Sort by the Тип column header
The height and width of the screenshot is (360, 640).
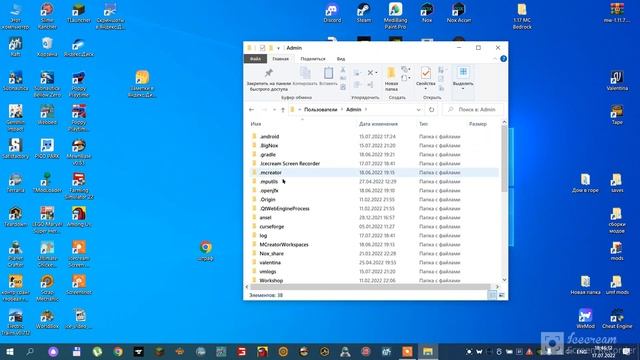[423, 124]
